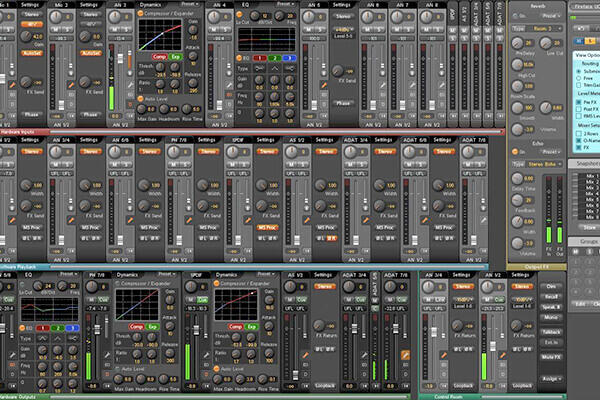Click wrench icon on input AN 6 channel
600x400 pixels.
click(383, 85)
